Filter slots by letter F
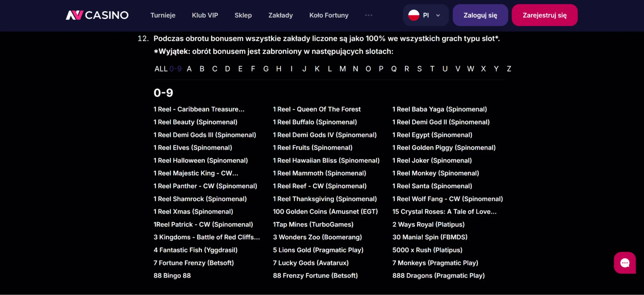Viewport: 644px width, 295px height. pos(253,69)
